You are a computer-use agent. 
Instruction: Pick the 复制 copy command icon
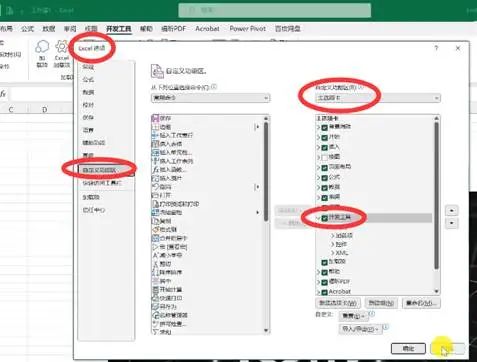point(155,221)
